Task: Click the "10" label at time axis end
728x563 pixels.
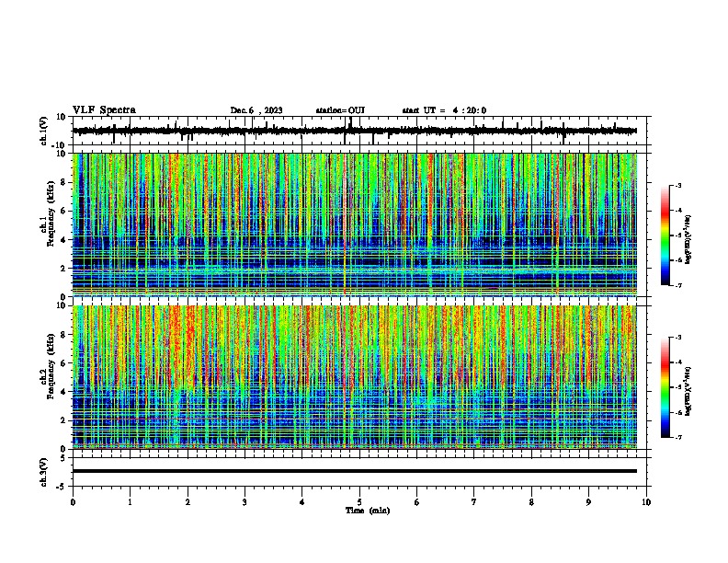Action: (646, 502)
